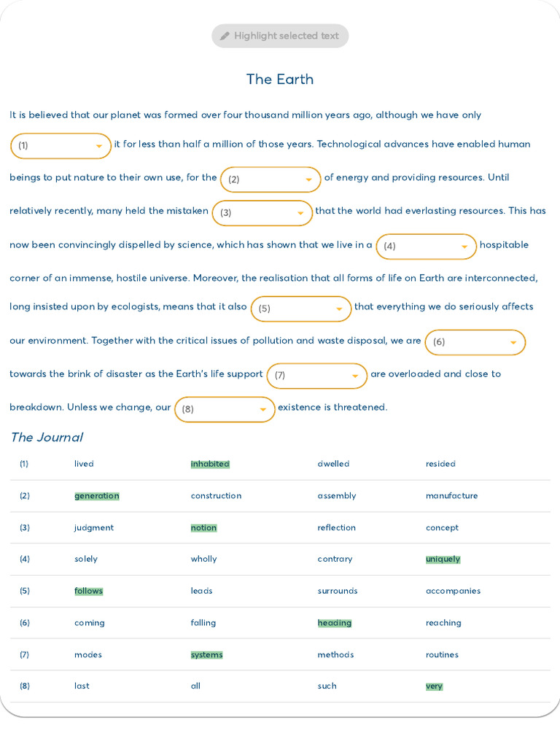The width and height of the screenshot is (560, 747).
Task: Click the word "methods"
Action: coord(335,654)
